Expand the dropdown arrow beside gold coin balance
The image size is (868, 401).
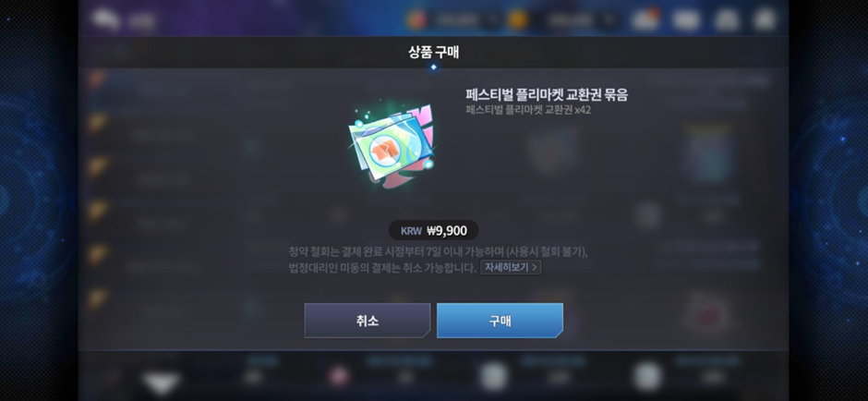609,20
